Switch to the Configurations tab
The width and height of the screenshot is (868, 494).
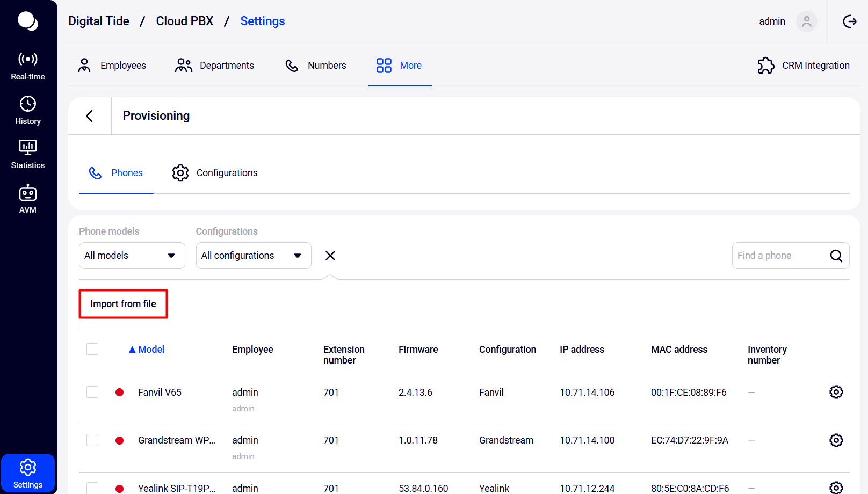[x=215, y=173]
